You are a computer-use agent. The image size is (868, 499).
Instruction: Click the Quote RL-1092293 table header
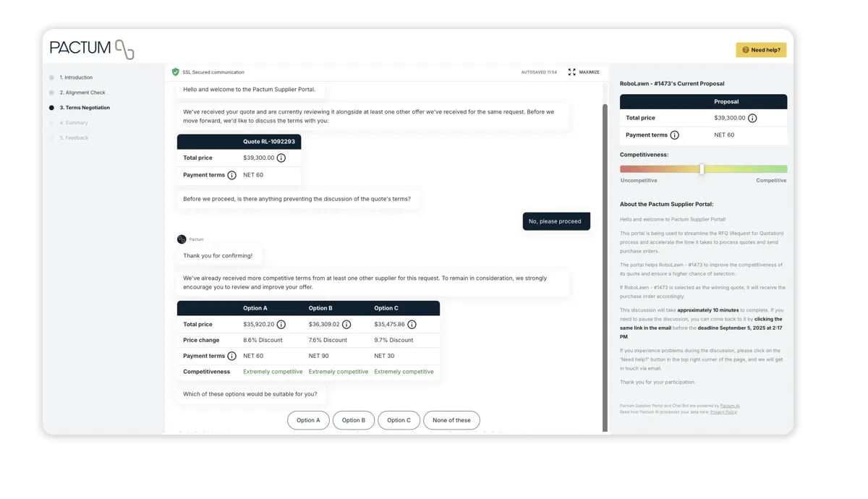click(x=269, y=142)
